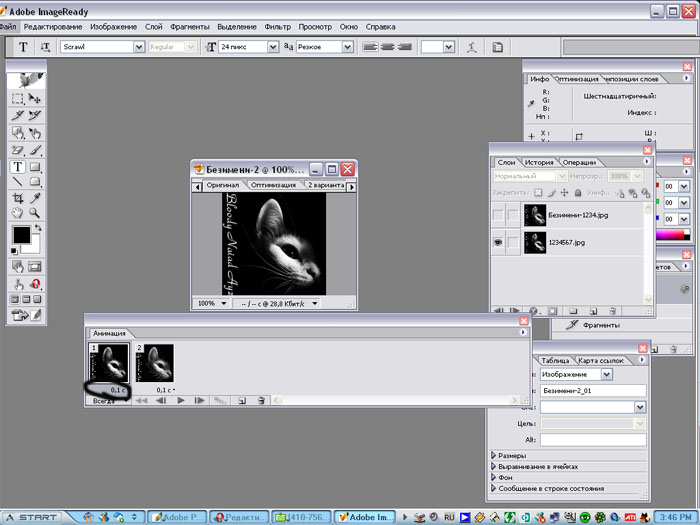Click the Windows START button
700x525 pixels.
(31, 517)
